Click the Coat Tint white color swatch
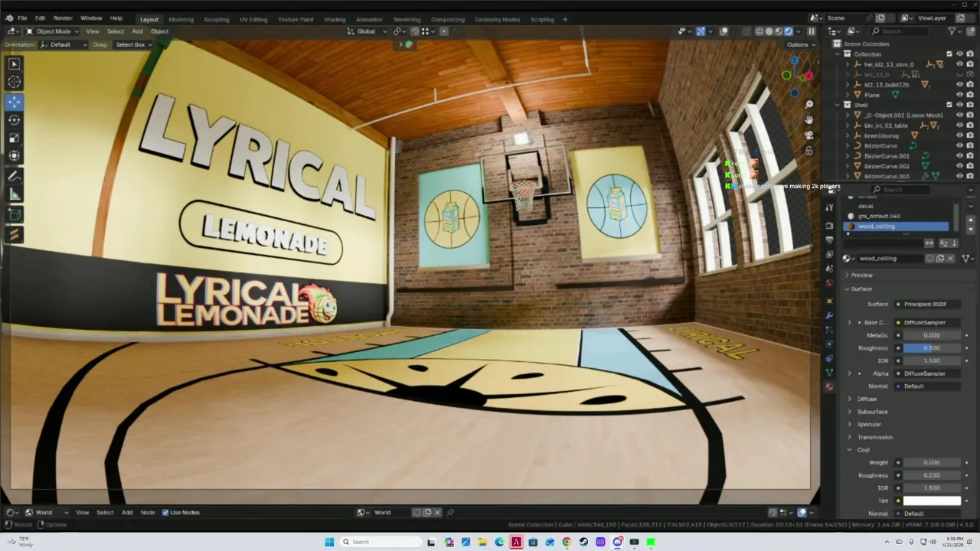Screen dimensions: 980x551 [932, 500]
